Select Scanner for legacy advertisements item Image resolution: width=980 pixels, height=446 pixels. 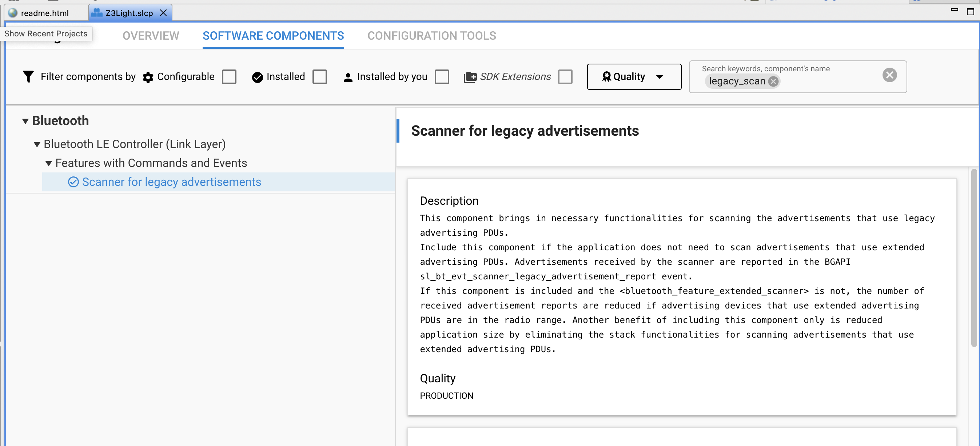[219, 182]
